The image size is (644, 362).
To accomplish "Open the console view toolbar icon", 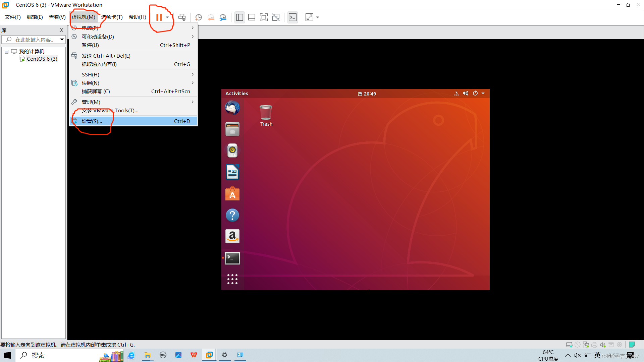I will (292, 17).
